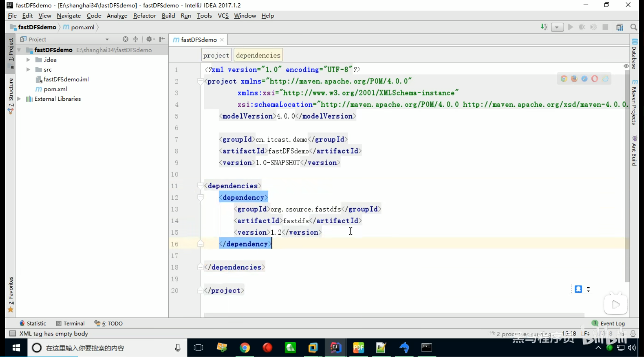
Task: Click the project breadcrumb in editor
Action: pyautogui.click(x=216, y=55)
